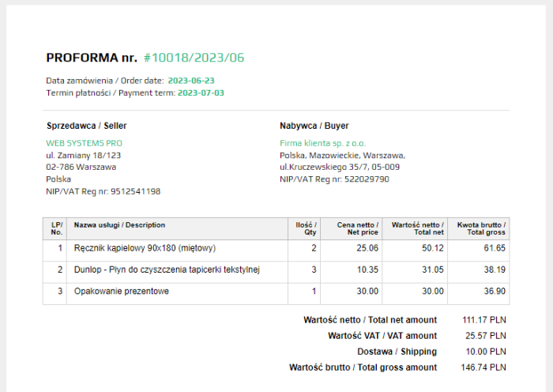Click total gross 38.19 in Dunlop row
This screenshot has width=553, height=392.
tap(495, 270)
